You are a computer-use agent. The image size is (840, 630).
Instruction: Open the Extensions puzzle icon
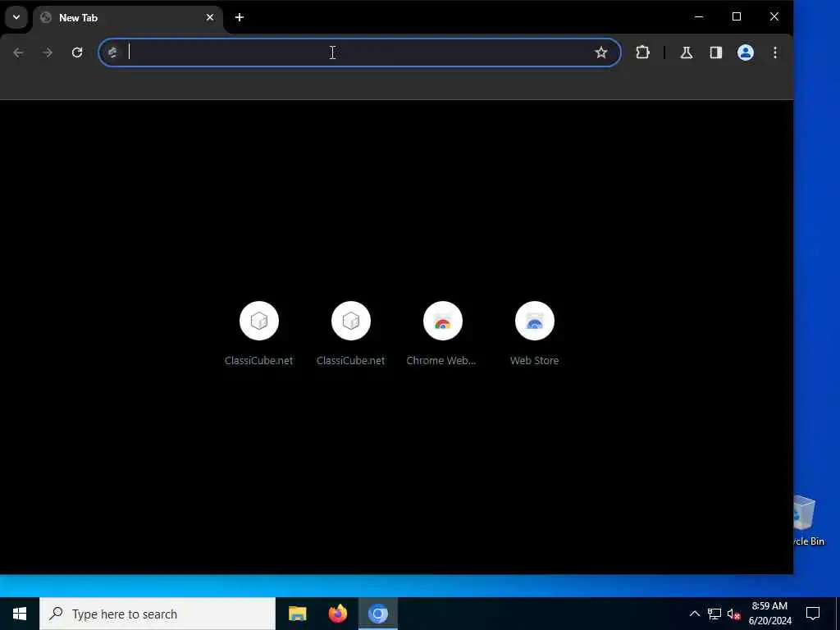point(642,52)
